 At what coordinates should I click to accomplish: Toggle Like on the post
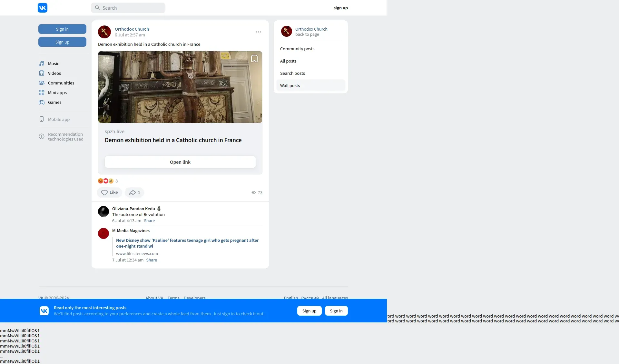(109, 192)
